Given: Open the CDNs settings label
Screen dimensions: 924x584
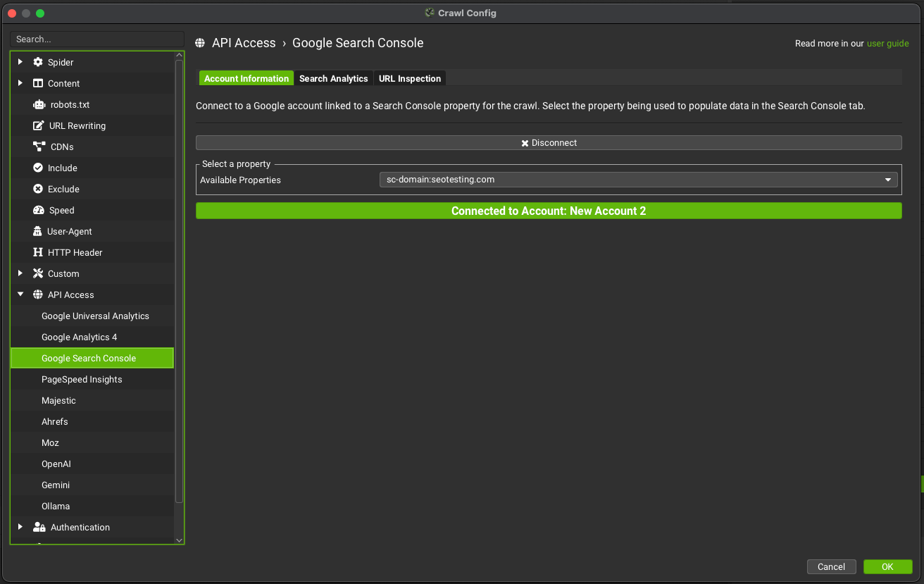Looking at the screenshot, I should point(62,147).
